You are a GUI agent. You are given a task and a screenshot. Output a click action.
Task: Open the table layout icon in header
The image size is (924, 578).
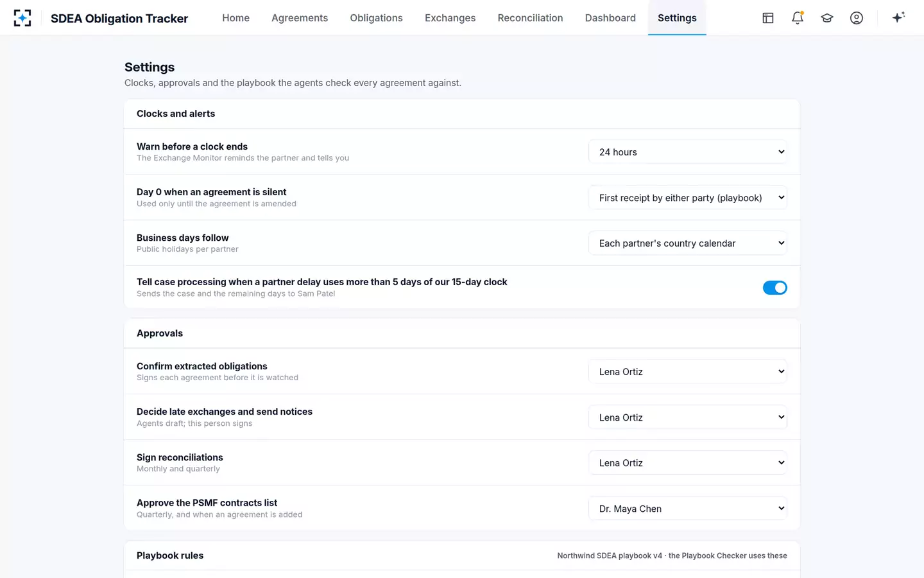[x=768, y=18]
